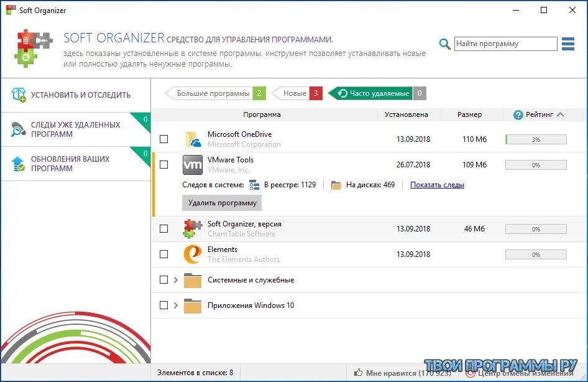This screenshot has width=588, height=382.
Task: Click the disk folder icon near На дисках
Action: (336, 185)
